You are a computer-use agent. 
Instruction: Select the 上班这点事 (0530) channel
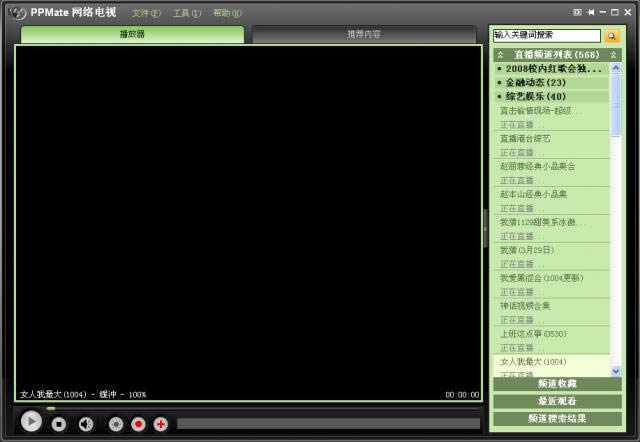tap(552, 340)
